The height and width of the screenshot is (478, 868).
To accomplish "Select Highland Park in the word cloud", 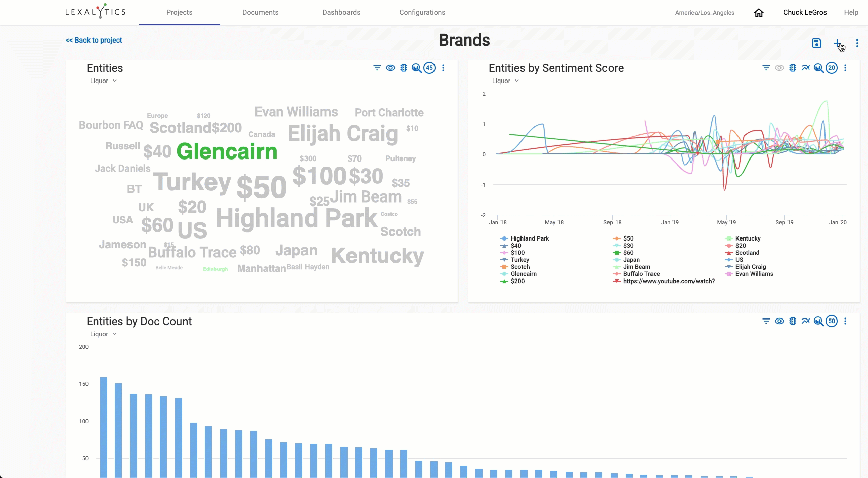I will pos(296,219).
